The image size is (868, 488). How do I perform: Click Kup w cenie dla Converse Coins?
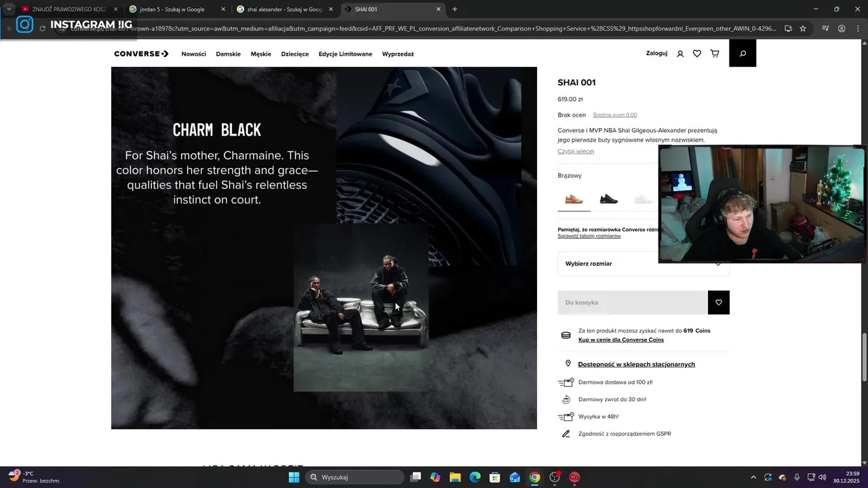pyautogui.click(x=621, y=340)
